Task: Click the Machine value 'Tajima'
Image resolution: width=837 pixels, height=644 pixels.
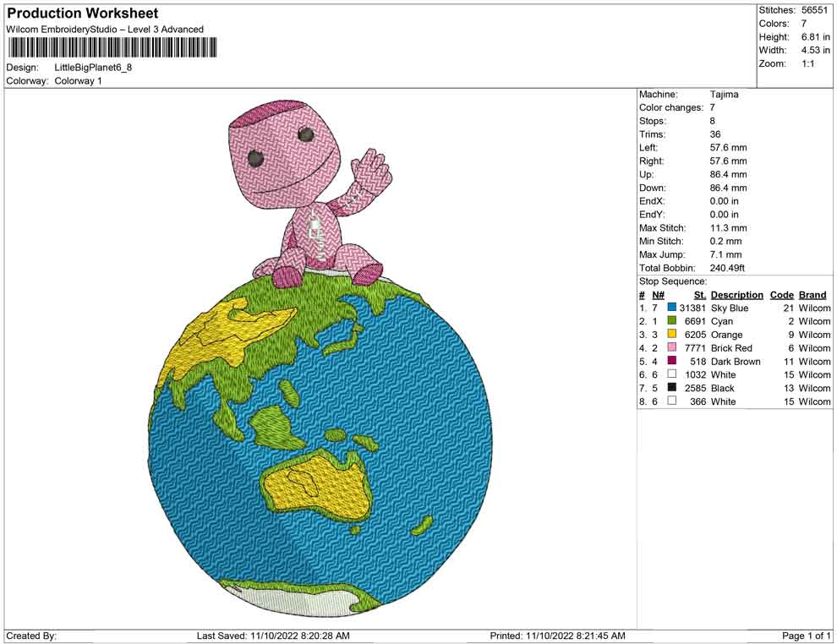Action: [724, 95]
